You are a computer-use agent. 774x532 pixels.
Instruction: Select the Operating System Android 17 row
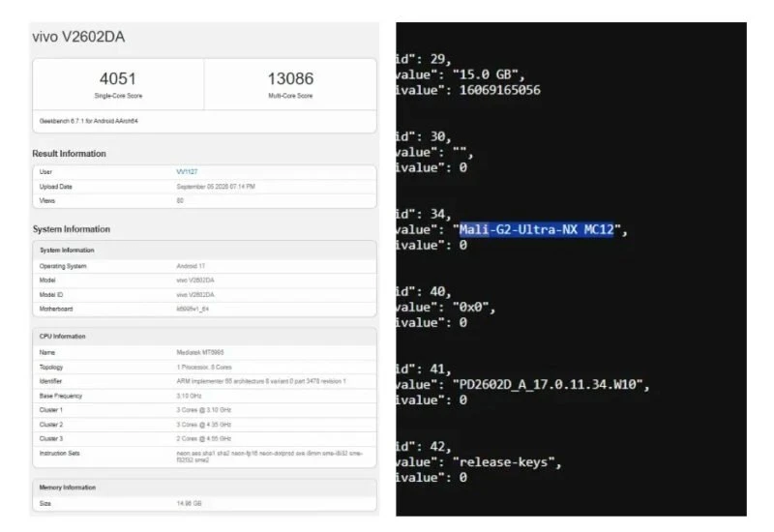pos(204,266)
